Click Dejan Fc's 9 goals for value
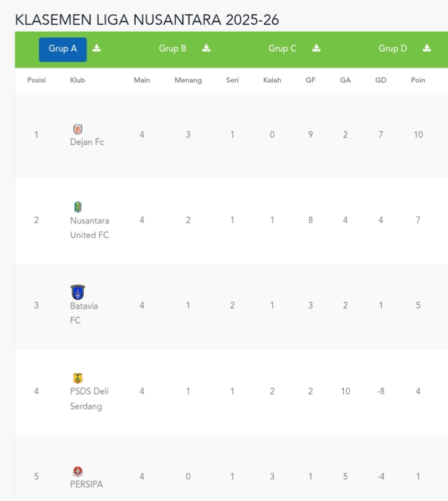 pyautogui.click(x=310, y=135)
